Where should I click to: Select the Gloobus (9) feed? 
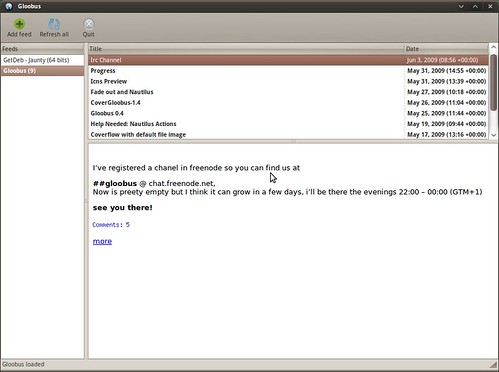coord(42,71)
